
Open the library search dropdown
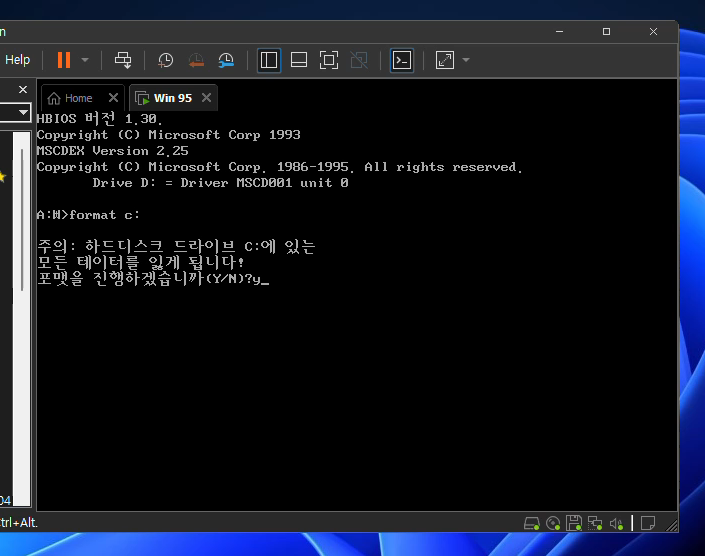[23, 112]
